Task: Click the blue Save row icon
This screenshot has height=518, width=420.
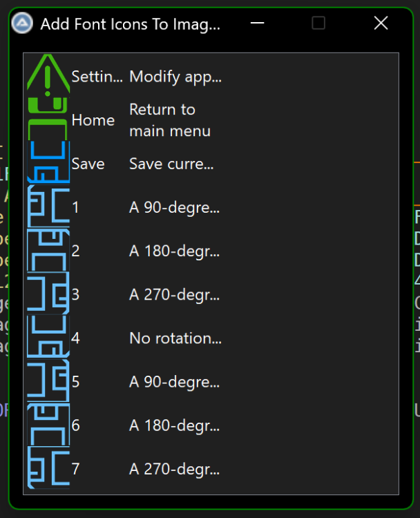Action: pos(48,164)
